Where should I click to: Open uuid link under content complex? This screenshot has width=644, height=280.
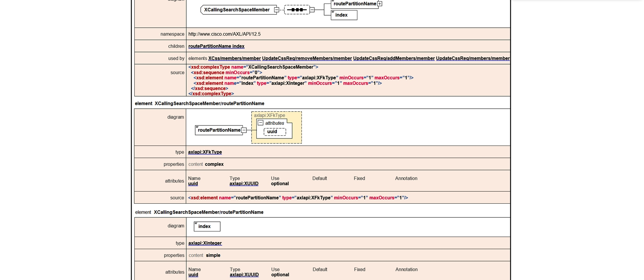[193, 184]
